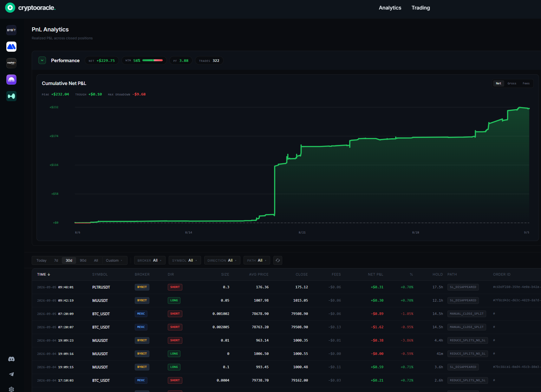The width and height of the screenshot is (541, 392).
Task: Open the Discord link icon
Action: click(x=11, y=359)
